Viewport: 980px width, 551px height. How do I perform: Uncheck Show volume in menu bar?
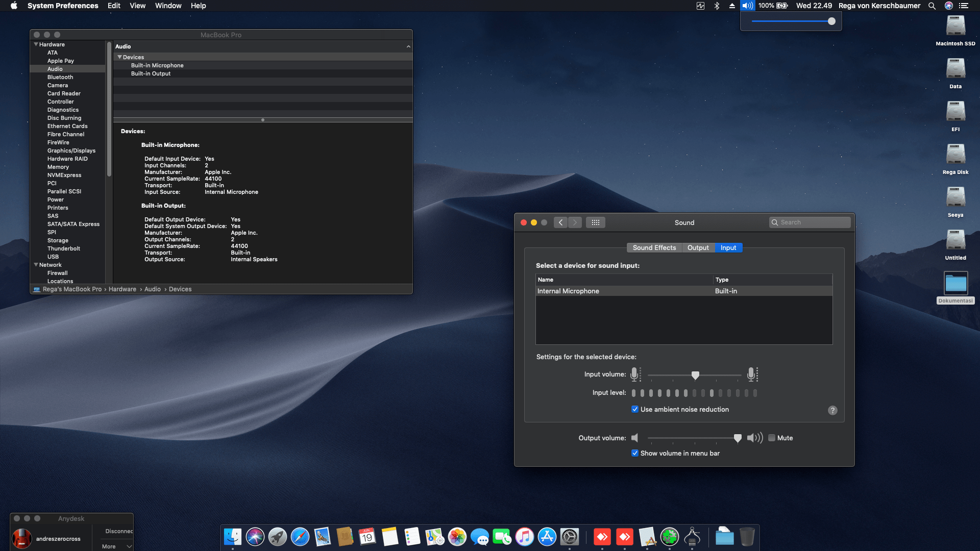[x=634, y=453]
